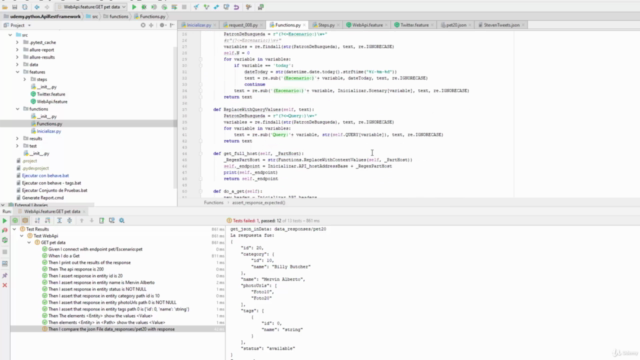
Task: Click the Back navigation arrow
Action: tap(37, 7)
